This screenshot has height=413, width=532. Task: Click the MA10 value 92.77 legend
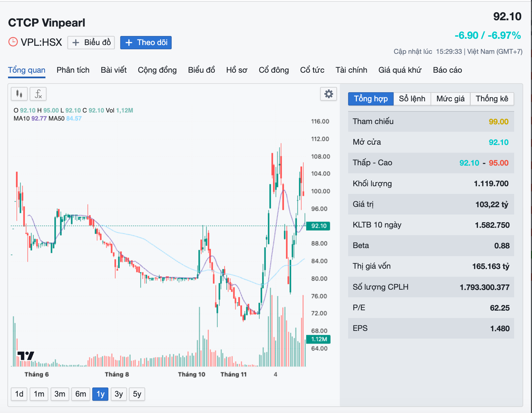tap(39, 118)
